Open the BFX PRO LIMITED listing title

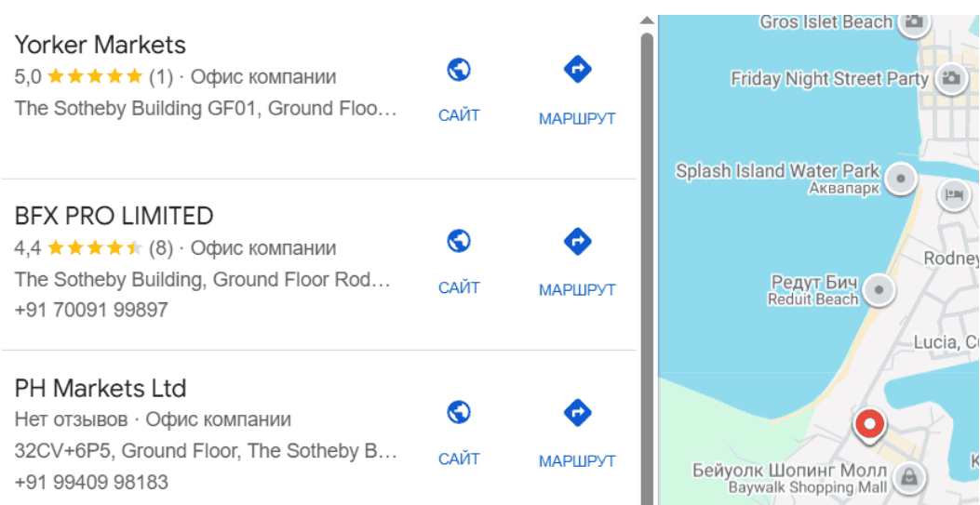pyautogui.click(x=114, y=216)
